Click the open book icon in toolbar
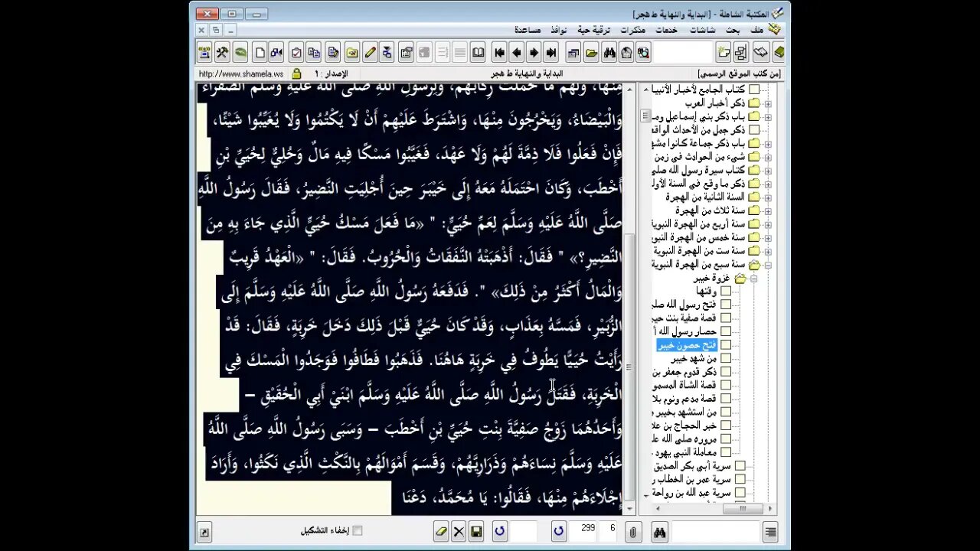This screenshot has height=551, width=980. click(479, 53)
